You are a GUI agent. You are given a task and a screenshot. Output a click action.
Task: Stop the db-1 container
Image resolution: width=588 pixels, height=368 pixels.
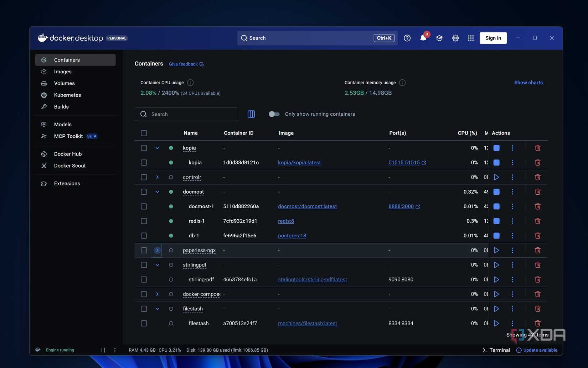click(496, 236)
